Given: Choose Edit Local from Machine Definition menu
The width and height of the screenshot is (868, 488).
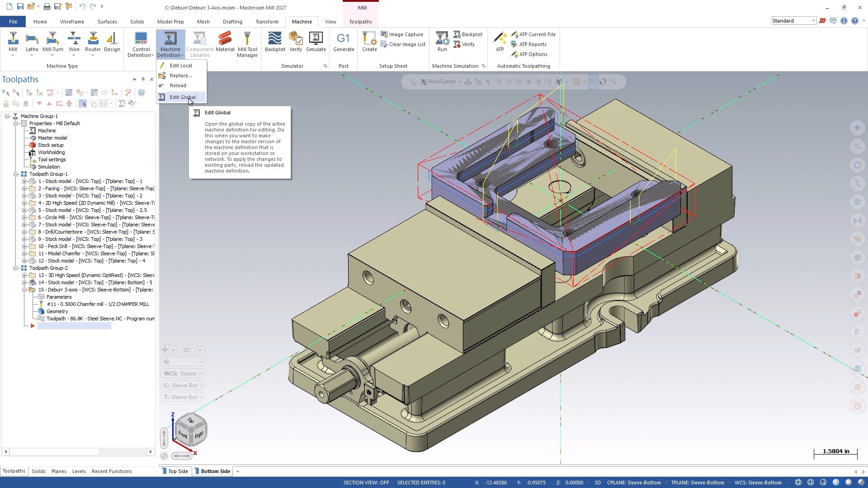Looking at the screenshot, I should (181, 66).
